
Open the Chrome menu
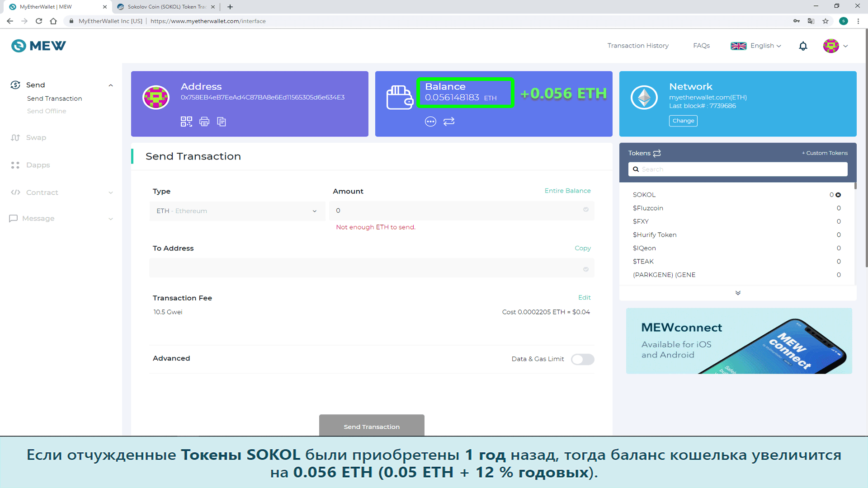pyautogui.click(x=858, y=21)
